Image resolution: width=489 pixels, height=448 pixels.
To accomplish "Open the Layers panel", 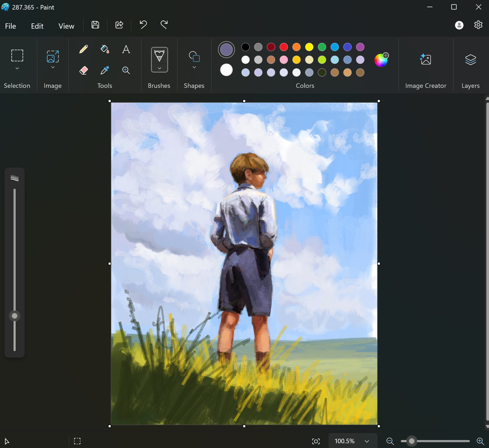I will pos(470,59).
